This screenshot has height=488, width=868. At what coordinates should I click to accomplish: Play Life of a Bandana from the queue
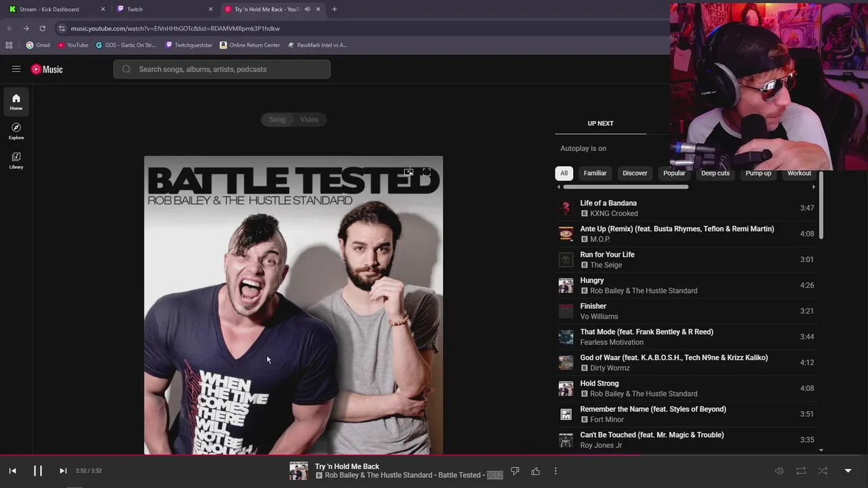(686, 208)
